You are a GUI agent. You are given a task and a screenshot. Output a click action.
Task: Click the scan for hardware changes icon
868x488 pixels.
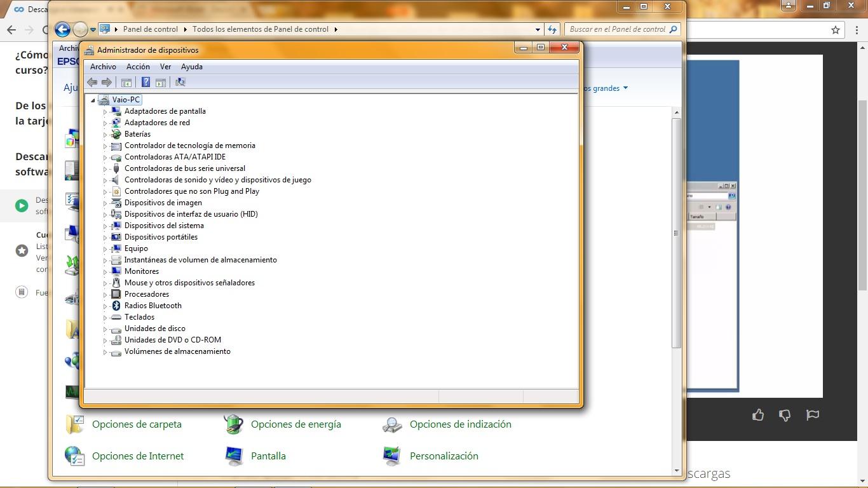[x=180, y=82]
